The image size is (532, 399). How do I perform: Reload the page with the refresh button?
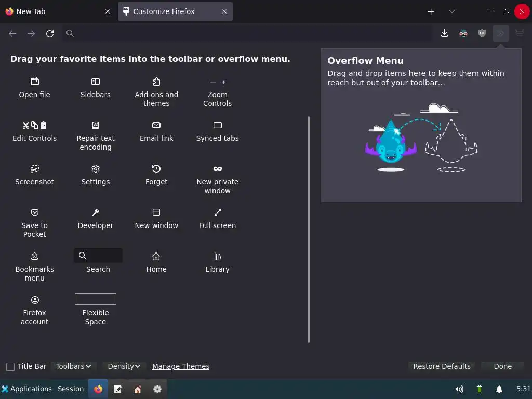(50, 33)
